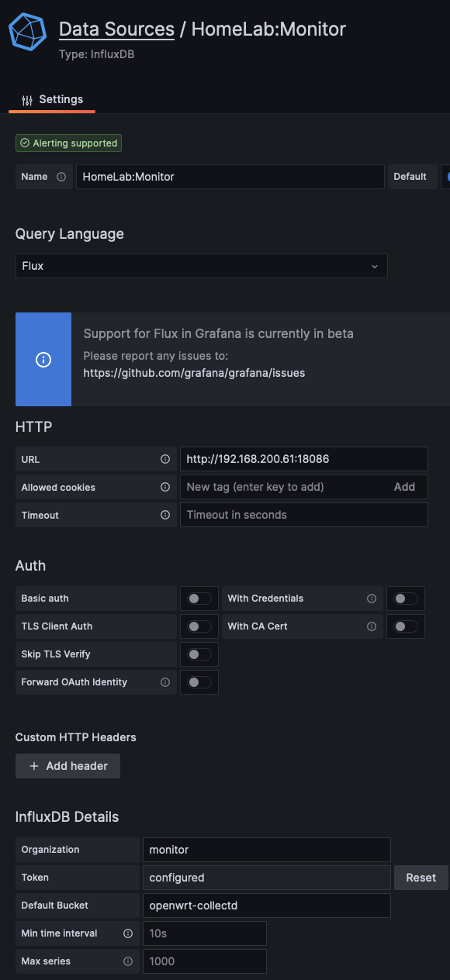Turn on Skip TLS Verify
The width and height of the screenshot is (450, 980).
(x=199, y=654)
